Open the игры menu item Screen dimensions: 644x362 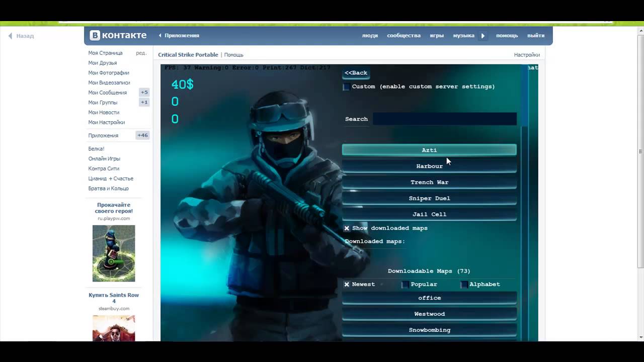tap(437, 36)
